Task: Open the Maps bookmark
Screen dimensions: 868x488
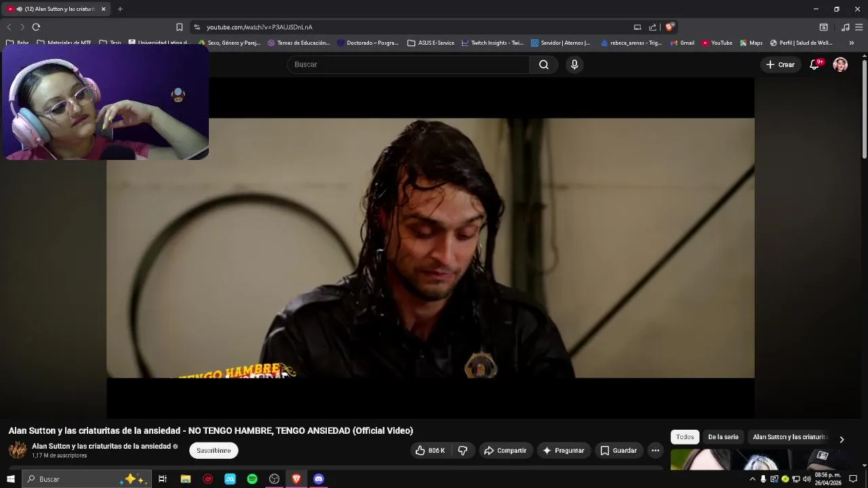Action: coord(751,43)
